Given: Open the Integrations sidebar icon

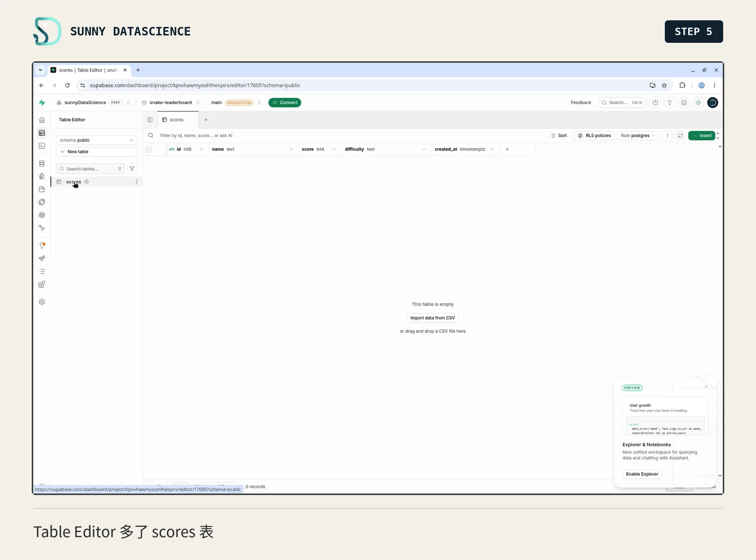Looking at the screenshot, I should click(x=42, y=284).
